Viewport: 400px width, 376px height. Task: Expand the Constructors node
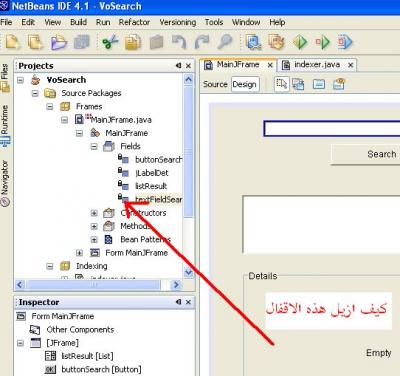(94, 213)
